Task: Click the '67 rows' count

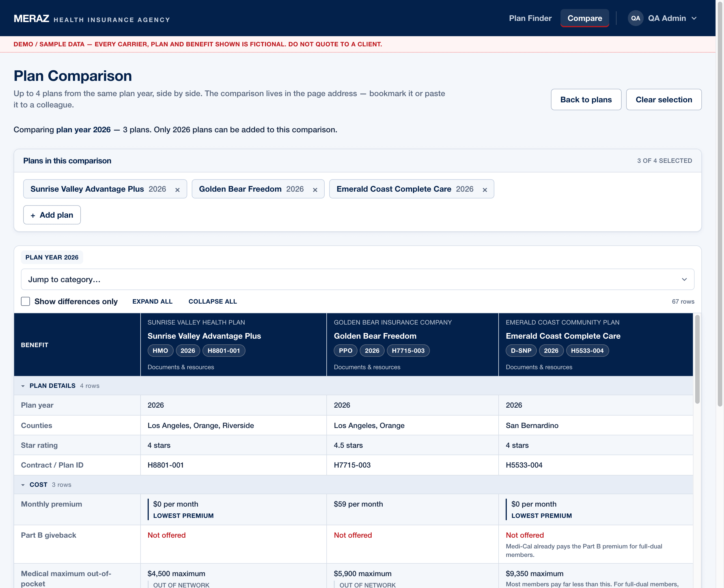Action: coord(683,301)
